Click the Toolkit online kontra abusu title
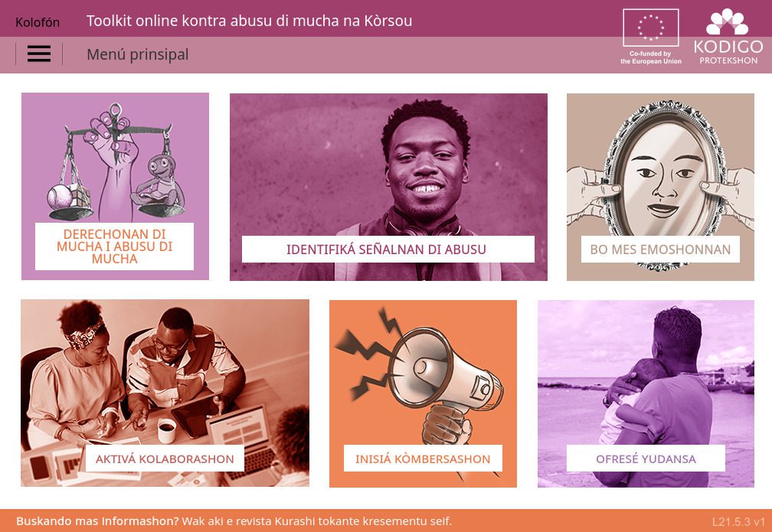The width and height of the screenshot is (772, 532). click(x=249, y=21)
